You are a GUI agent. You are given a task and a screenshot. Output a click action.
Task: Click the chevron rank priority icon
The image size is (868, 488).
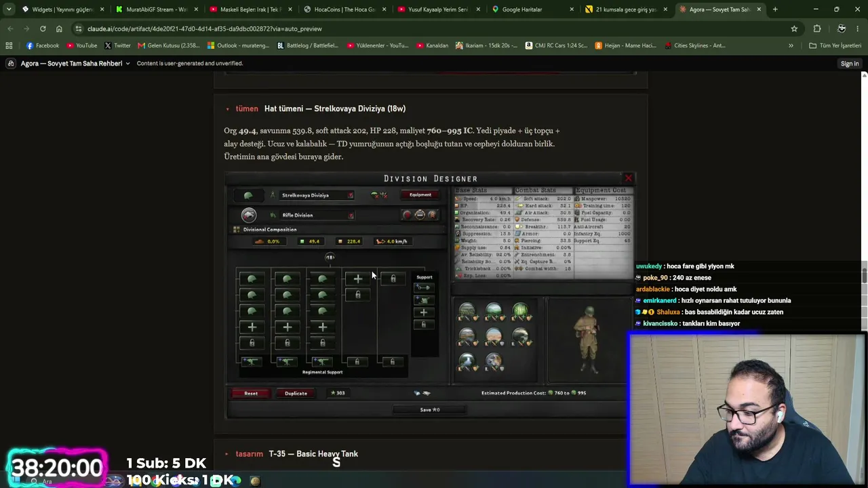coord(432,215)
